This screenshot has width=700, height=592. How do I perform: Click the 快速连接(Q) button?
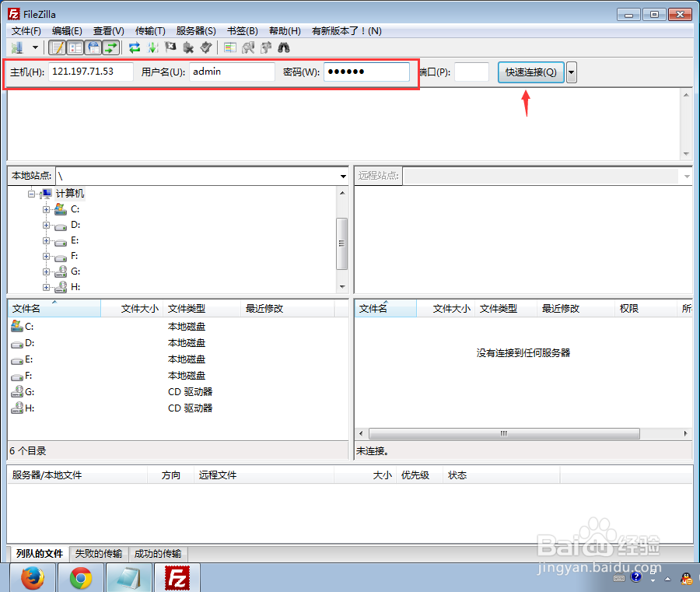pyautogui.click(x=530, y=72)
